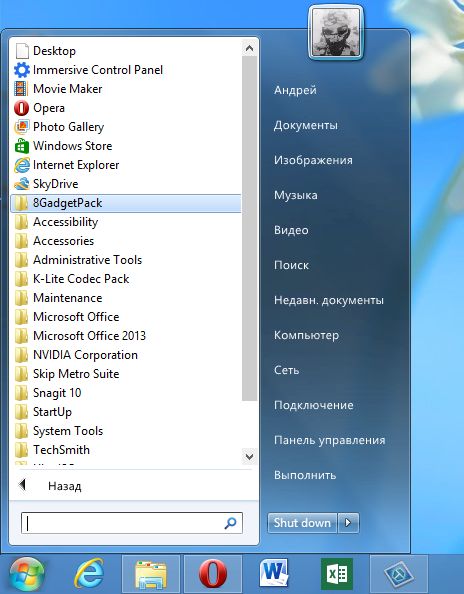Open SkyDrive cloud icon
The image size is (464, 594).
click(x=22, y=184)
